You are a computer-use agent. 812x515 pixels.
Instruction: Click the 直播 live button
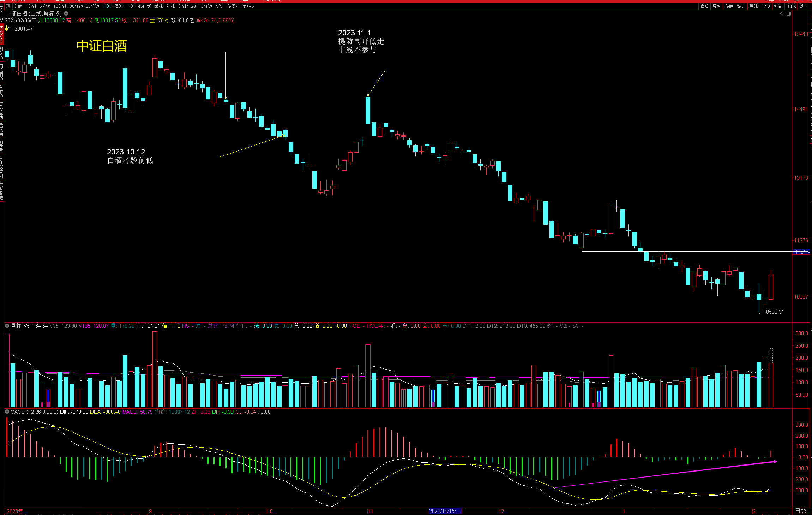[704, 6]
